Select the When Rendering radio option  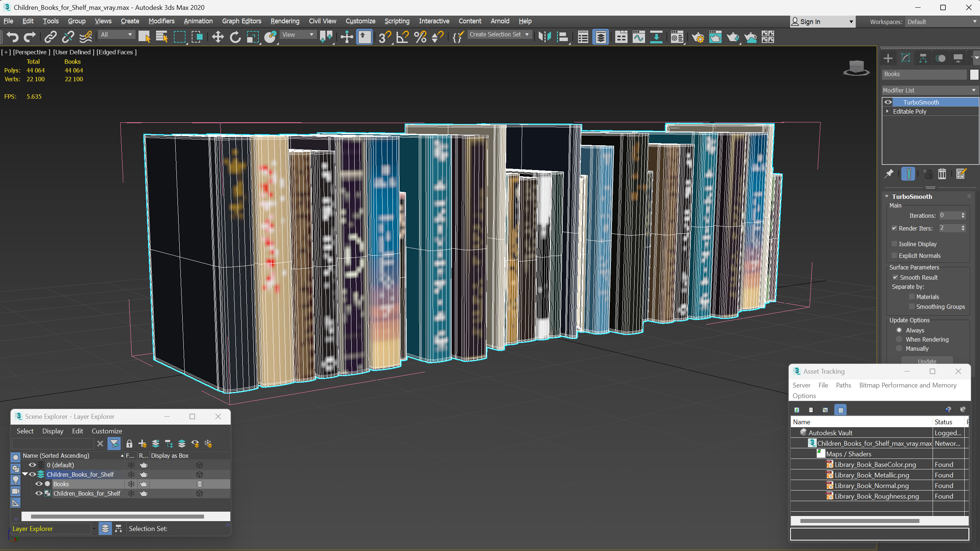(x=899, y=339)
